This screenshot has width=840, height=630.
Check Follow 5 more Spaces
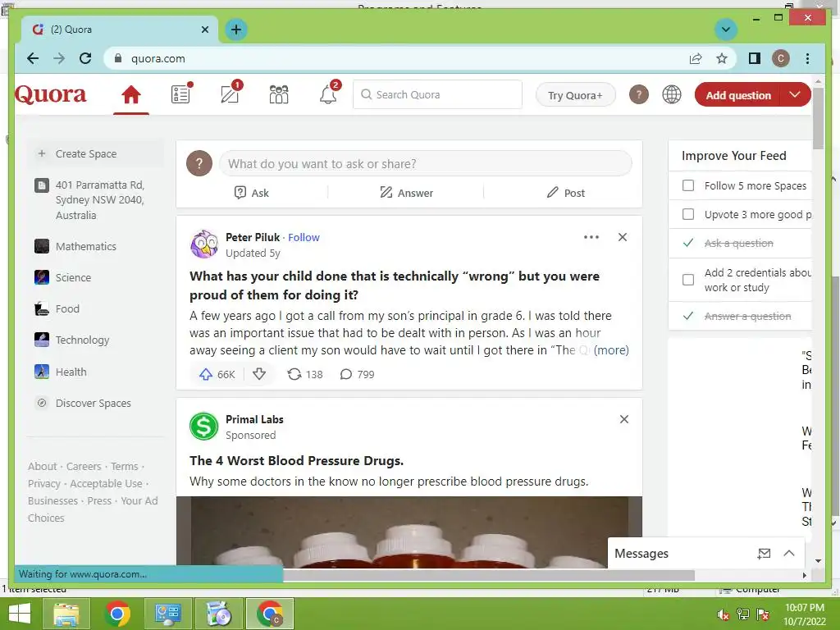coord(688,185)
